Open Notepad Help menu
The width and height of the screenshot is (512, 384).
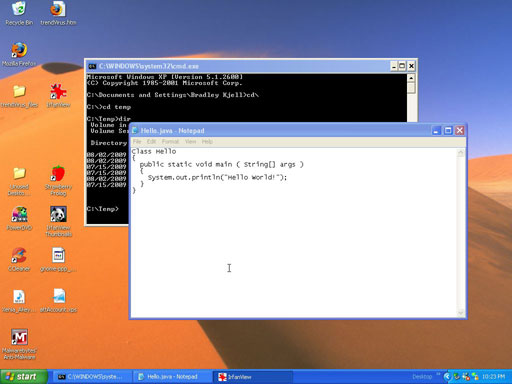click(x=207, y=142)
